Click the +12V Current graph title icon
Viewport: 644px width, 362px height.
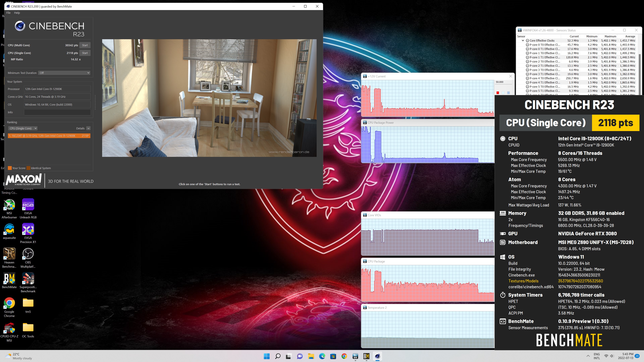pyautogui.click(x=365, y=76)
